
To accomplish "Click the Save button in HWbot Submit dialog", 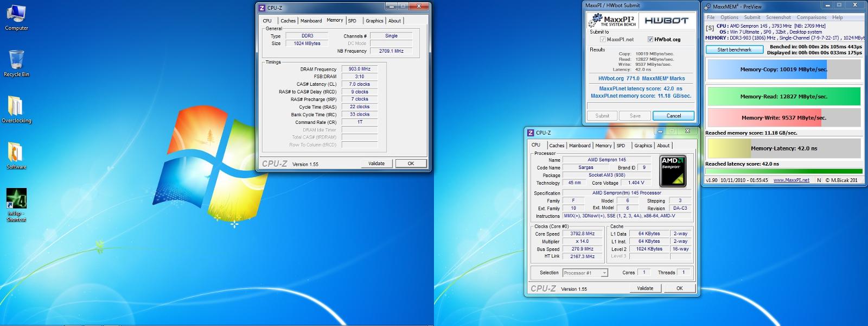I will [635, 116].
